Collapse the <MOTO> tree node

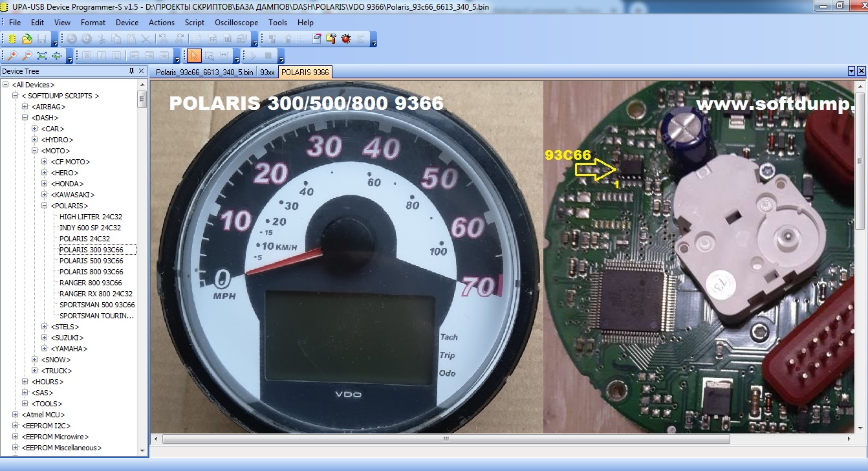coord(35,151)
